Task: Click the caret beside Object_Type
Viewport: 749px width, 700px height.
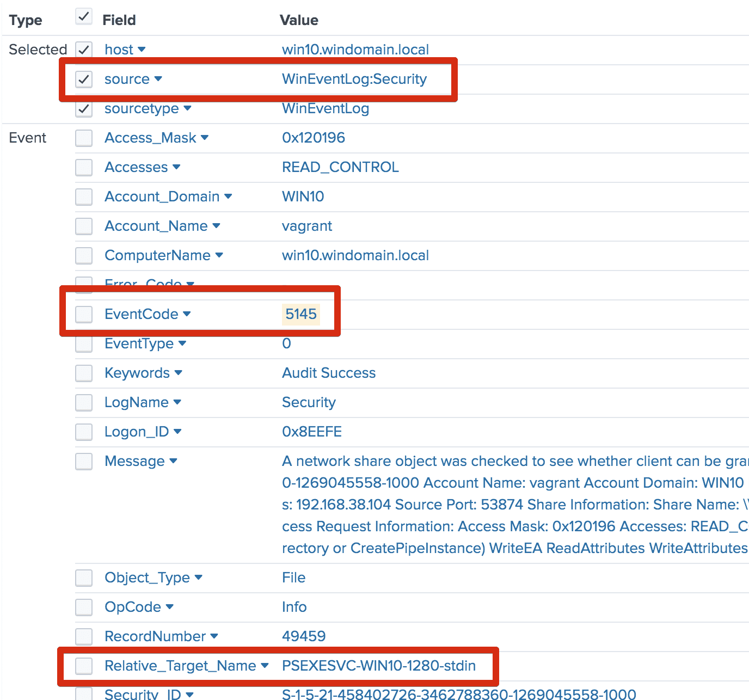Action: [198, 578]
